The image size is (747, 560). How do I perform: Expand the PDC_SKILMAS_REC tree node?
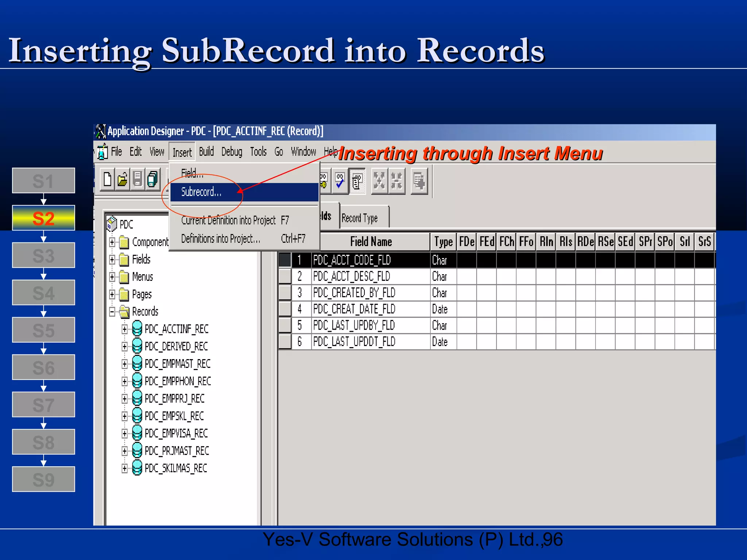125,468
